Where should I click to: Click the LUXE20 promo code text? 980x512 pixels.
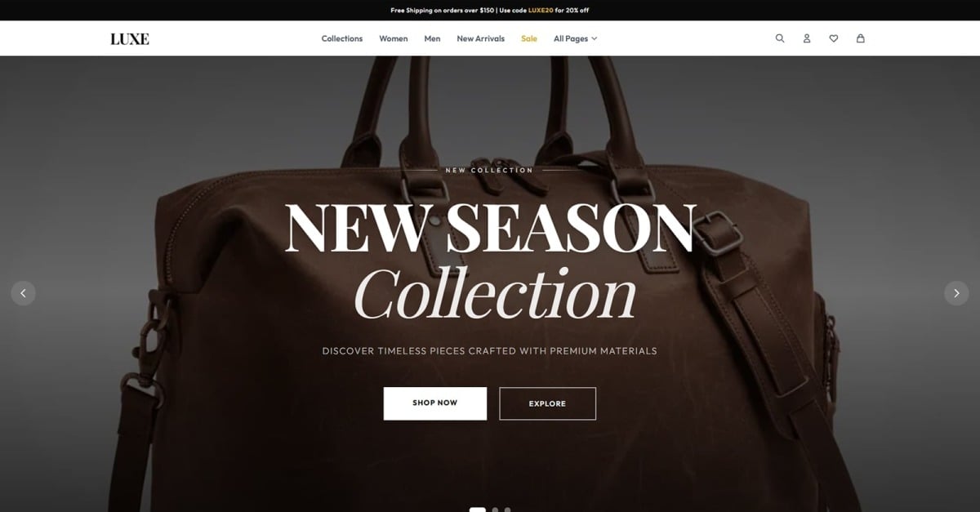click(x=541, y=11)
